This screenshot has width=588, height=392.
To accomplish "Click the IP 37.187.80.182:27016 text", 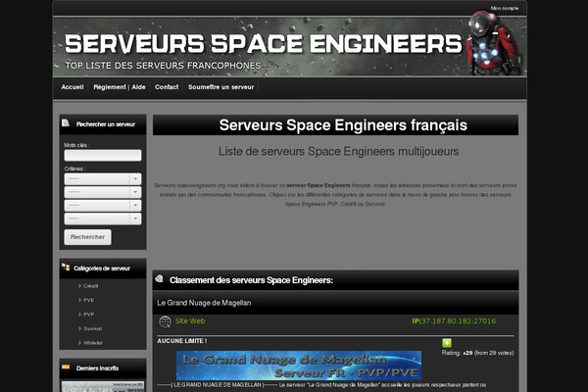I will pos(454,321).
